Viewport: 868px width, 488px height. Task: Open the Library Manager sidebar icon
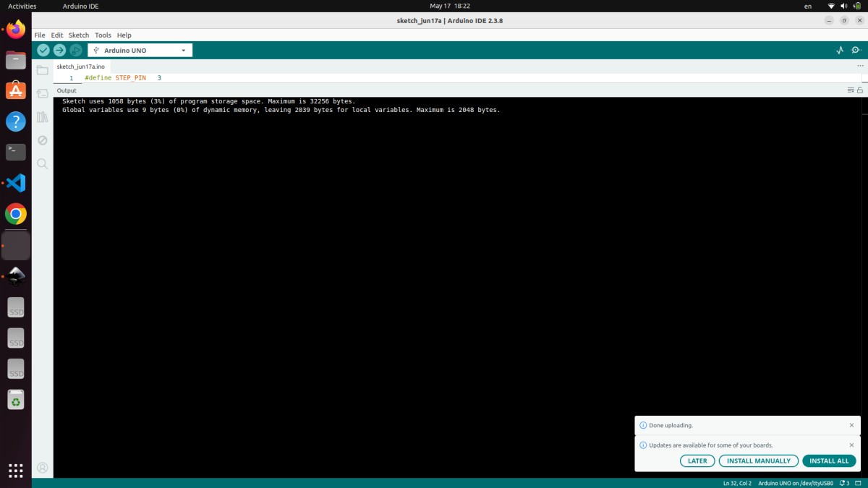[43, 117]
